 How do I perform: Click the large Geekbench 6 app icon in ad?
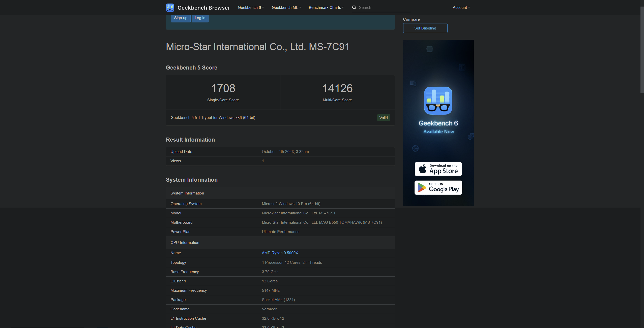point(438,101)
